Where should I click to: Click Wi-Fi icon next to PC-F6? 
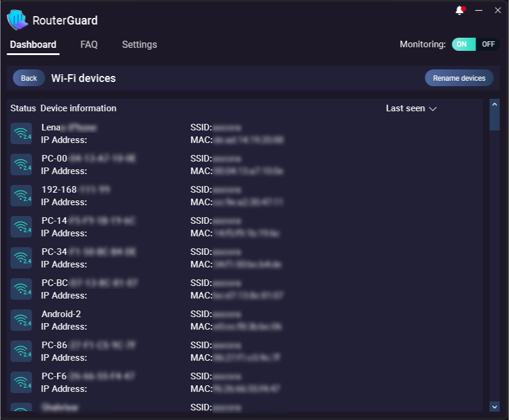(x=22, y=382)
